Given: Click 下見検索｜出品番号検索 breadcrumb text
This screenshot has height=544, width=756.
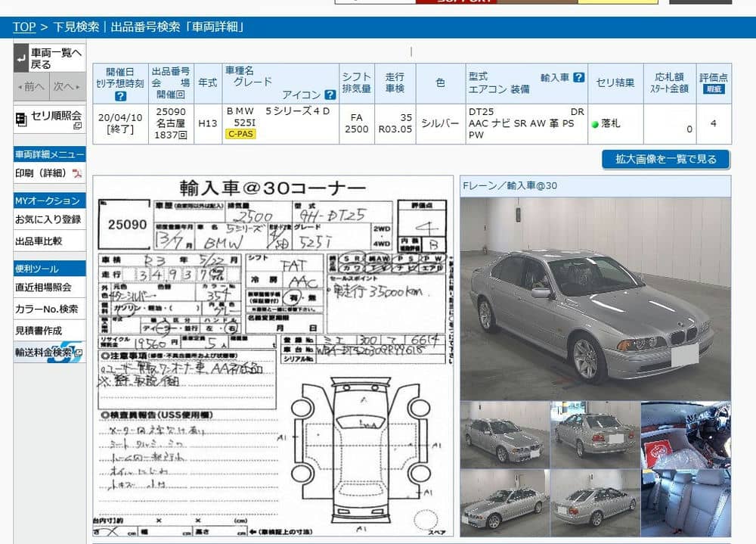Looking at the screenshot, I should pos(116,26).
